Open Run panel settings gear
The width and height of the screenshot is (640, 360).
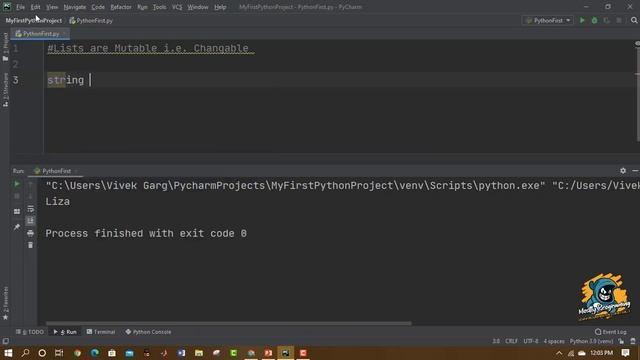click(x=623, y=171)
